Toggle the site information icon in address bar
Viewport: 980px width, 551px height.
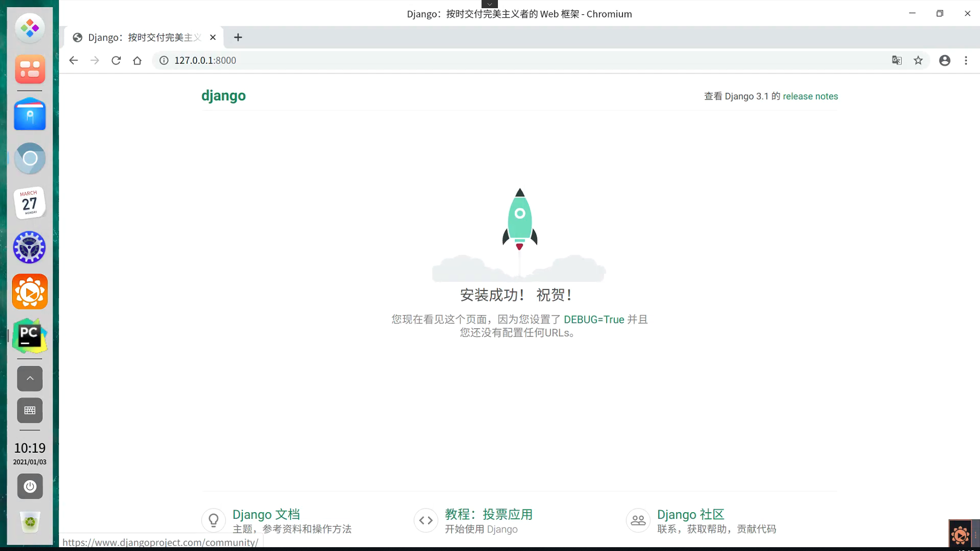pos(163,60)
